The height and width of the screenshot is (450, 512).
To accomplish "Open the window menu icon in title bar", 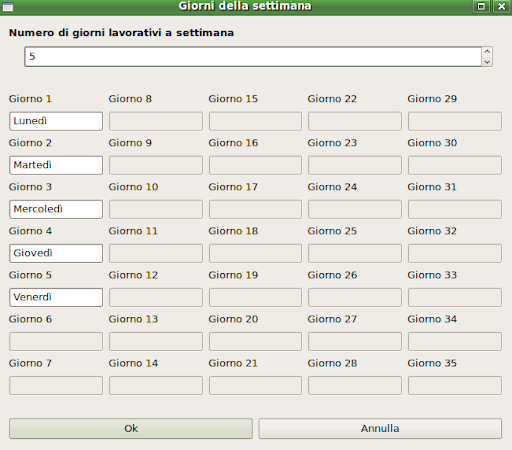I will coord(8,7).
